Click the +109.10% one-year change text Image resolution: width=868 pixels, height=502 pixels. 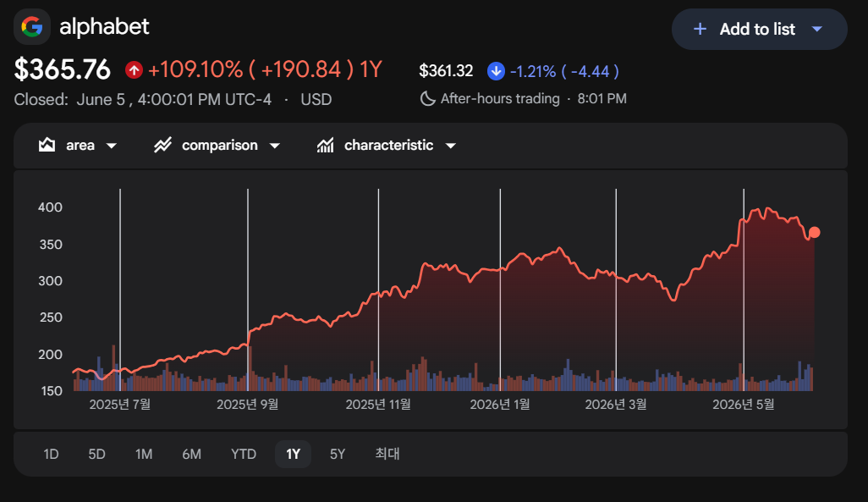tap(195, 69)
